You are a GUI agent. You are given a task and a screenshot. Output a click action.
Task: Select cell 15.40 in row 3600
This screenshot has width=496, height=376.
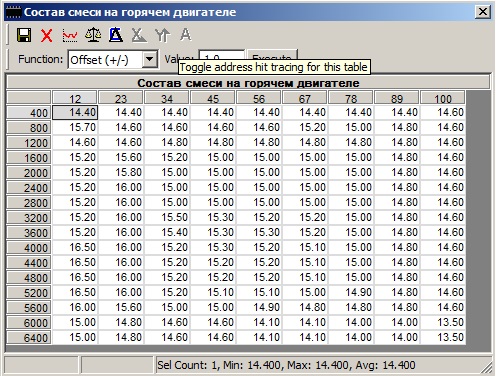(167, 232)
